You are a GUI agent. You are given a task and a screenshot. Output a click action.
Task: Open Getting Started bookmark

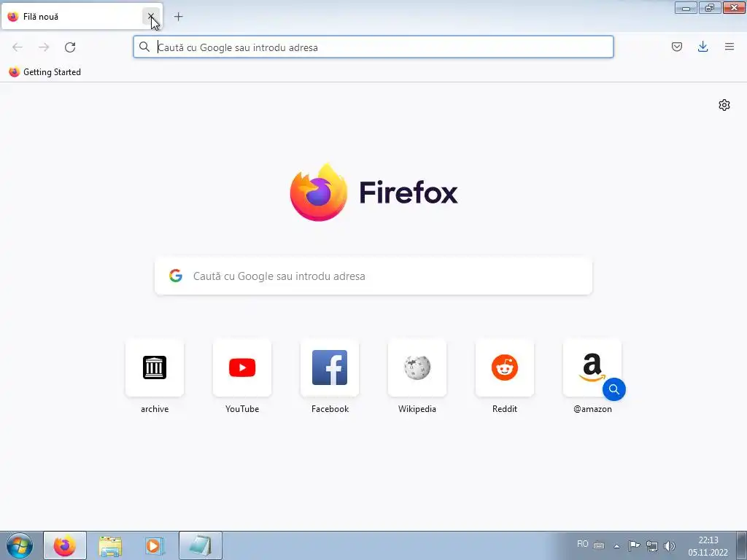[x=45, y=72]
